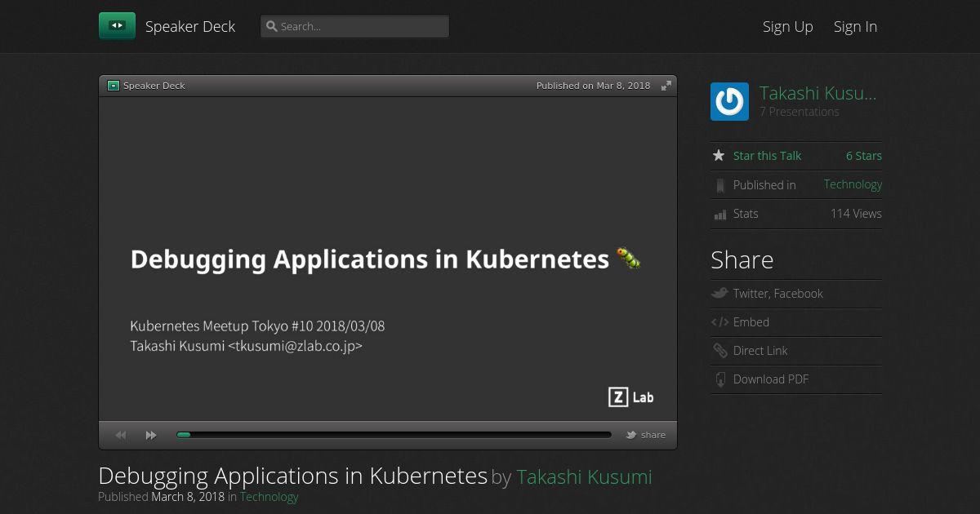Screen dimensions: 980x514
Task: Open the Sign In page
Action: click(x=855, y=26)
